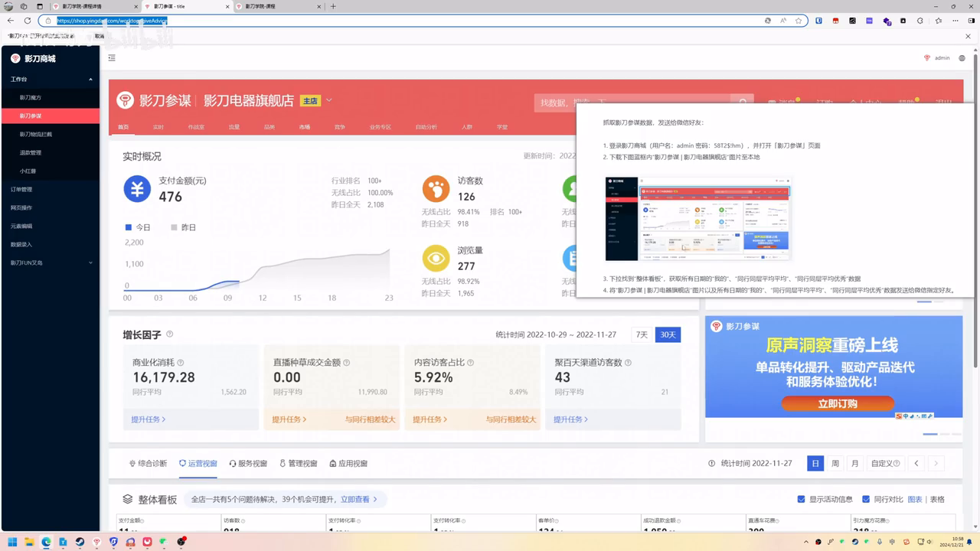Click info icon next to 聚百天渠道访客数
The image size is (980, 551).
(629, 363)
